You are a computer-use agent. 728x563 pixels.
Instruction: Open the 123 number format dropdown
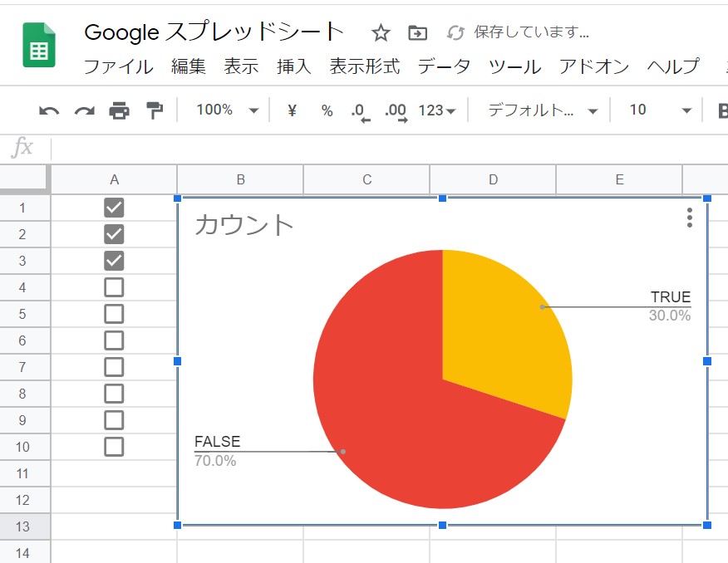[x=435, y=109]
